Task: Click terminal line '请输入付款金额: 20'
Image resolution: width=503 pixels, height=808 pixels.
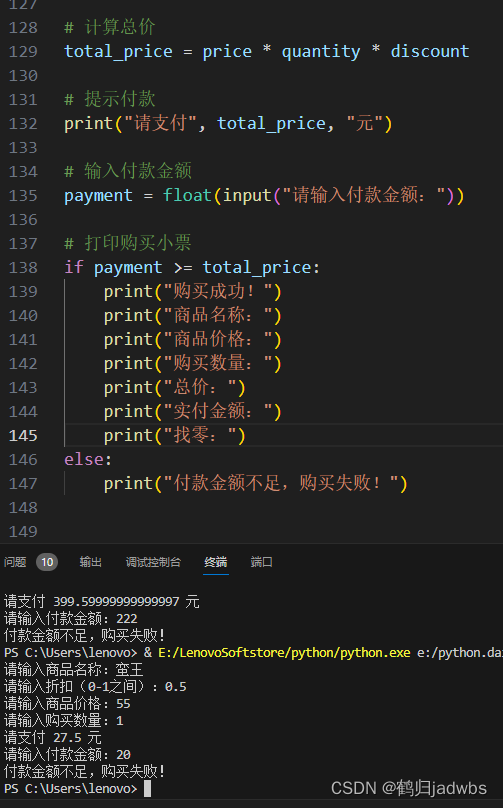Action: pyautogui.click(x=67, y=754)
